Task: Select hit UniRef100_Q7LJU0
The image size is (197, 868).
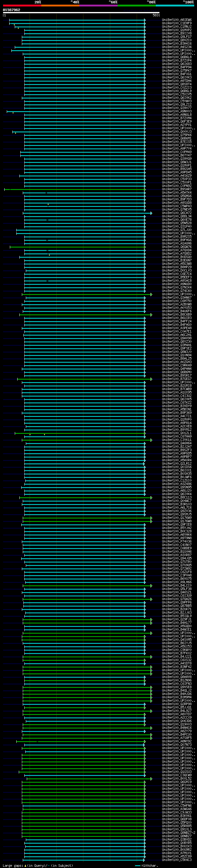Action: coord(177,230)
